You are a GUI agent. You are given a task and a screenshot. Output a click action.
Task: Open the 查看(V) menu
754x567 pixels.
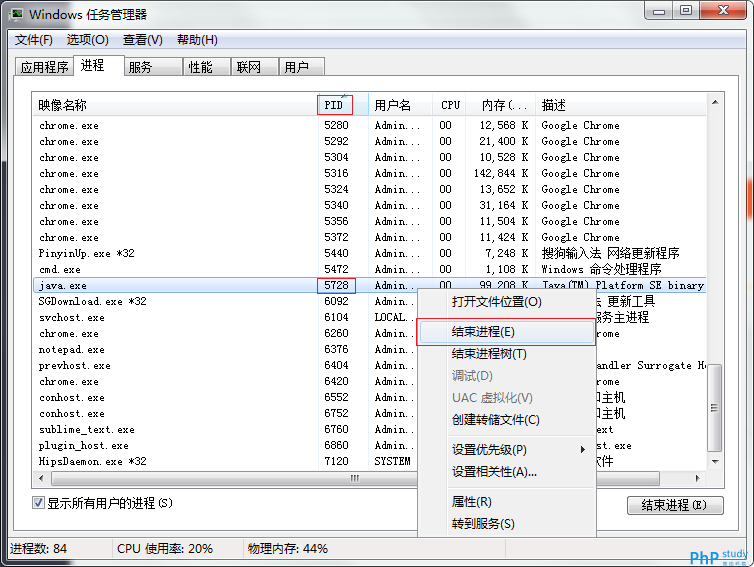click(x=142, y=39)
